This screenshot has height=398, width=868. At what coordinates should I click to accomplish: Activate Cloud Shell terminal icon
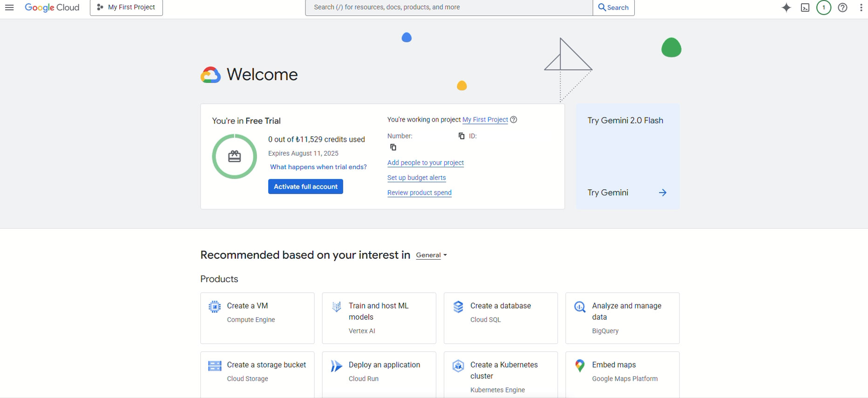805,7
